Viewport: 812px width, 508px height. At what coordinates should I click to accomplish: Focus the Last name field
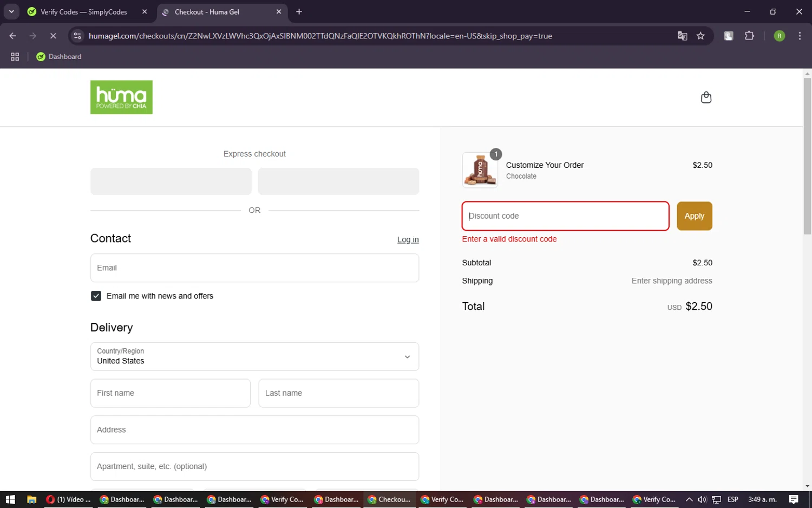(x=338, y=393)
